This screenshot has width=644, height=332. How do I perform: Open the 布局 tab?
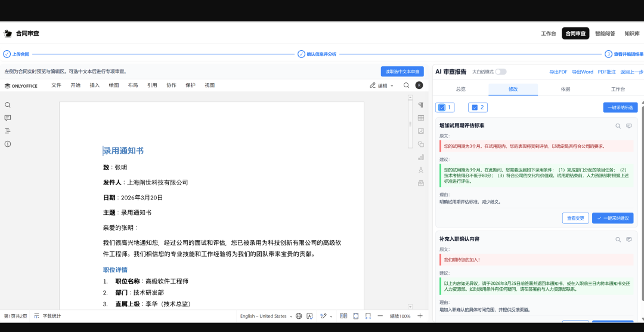click(133, 85)
